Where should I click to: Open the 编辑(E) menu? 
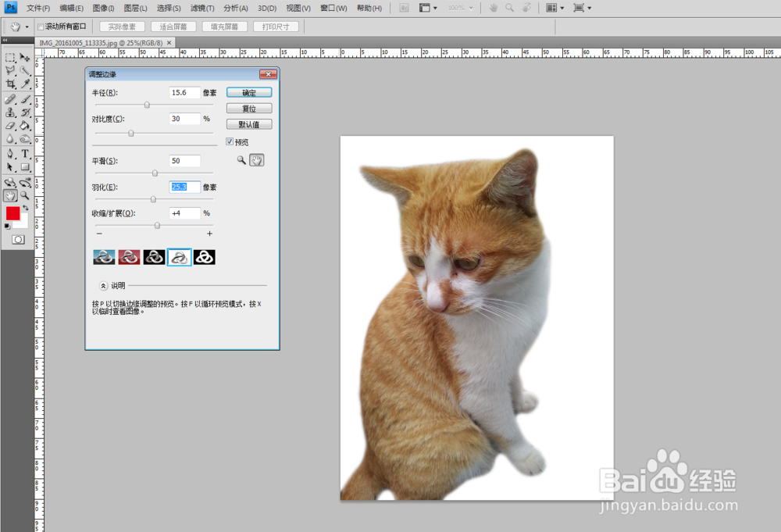[72, 8]
